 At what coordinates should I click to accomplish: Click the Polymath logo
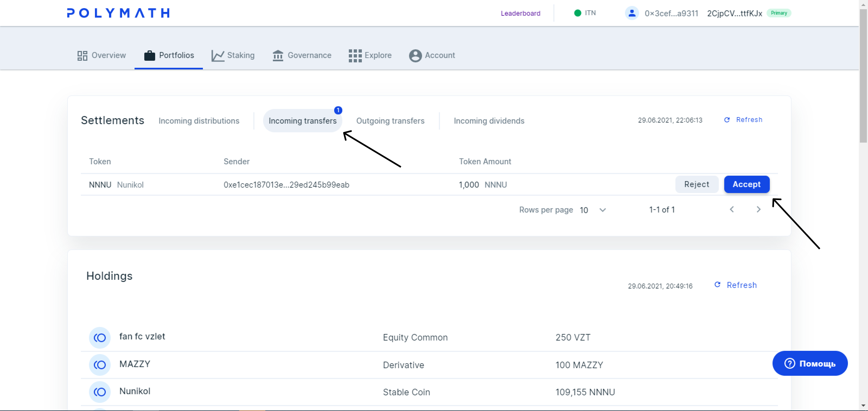coord(118,13)
